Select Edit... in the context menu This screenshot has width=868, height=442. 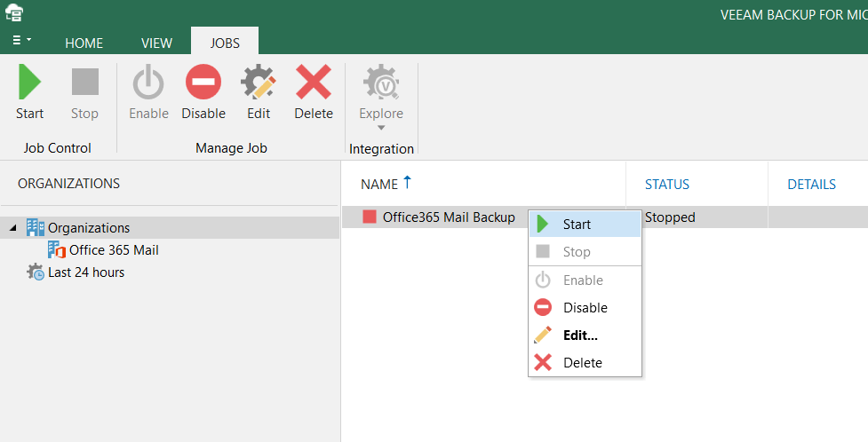[x=580, y=335]
